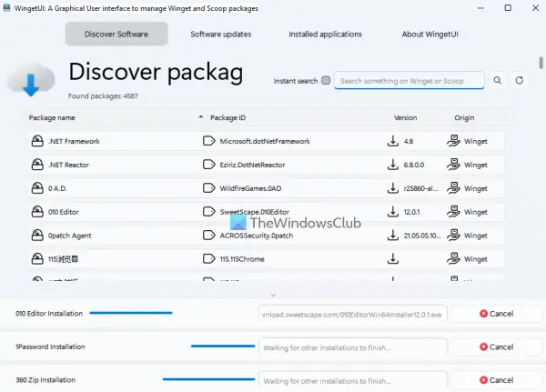546x392 pixels.
Task: Click the WingetUI app icon in the title bar
Action: coord(6,8)
